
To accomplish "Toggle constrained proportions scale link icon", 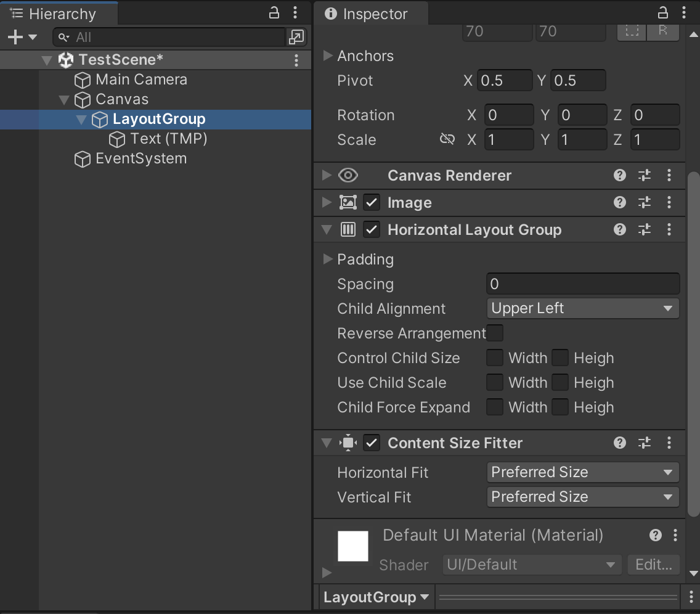I will click(447, 139).
